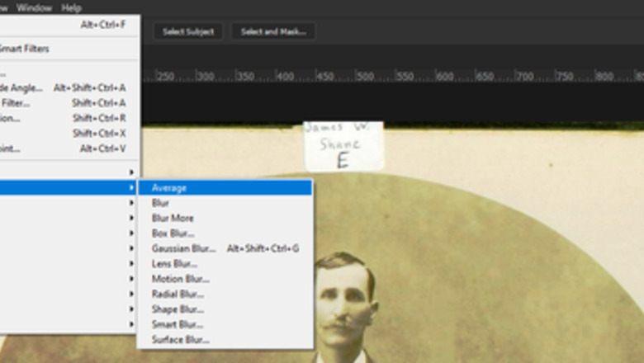Choose the entry with shortcut Shift+Ctrl+X

pyautogui.click(x=69, y=134)
